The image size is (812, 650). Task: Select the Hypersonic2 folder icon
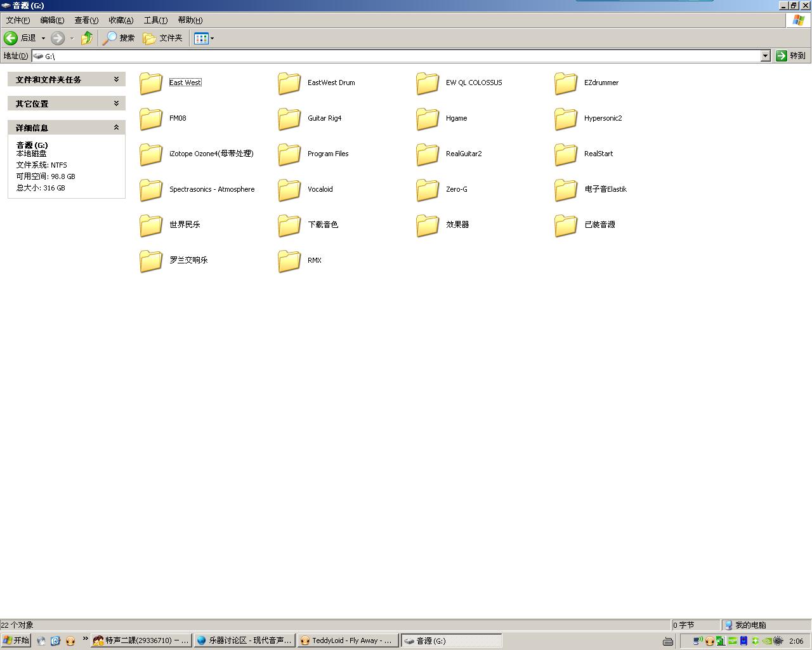click(x=566, y=118)
